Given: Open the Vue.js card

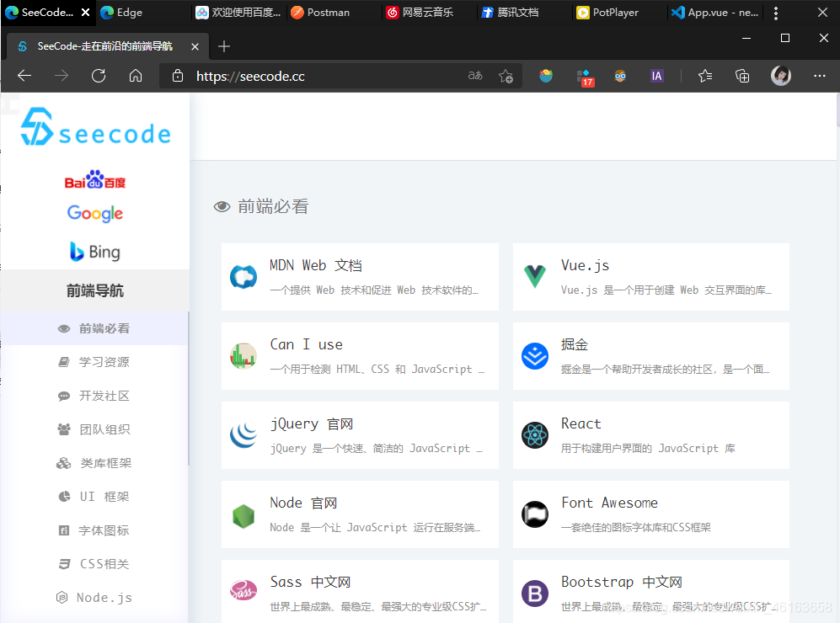Looking at the screenshot, I should point(651,277).
